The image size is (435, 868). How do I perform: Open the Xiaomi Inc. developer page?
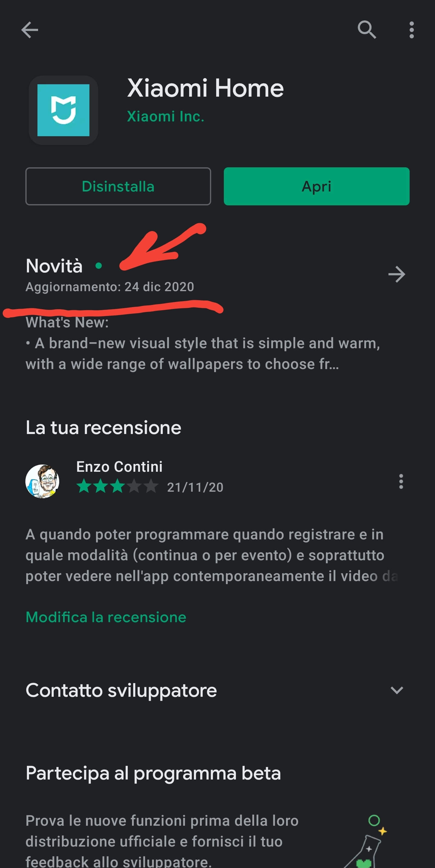click(166, 117)
